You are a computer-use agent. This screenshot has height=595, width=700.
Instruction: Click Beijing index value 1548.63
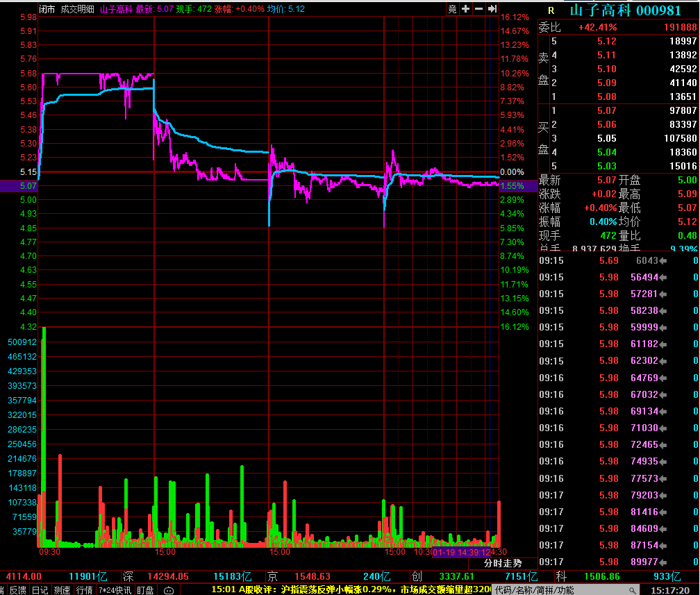click(312, 576)
